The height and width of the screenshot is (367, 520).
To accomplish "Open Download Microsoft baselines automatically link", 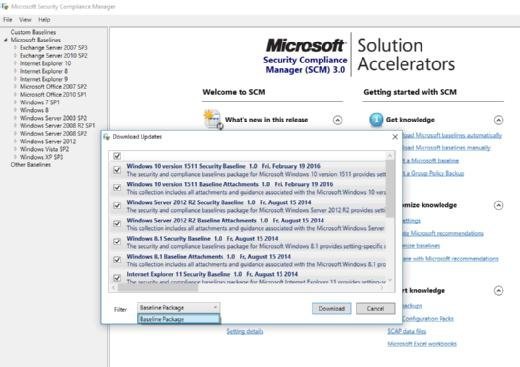I will pos(452,135).
